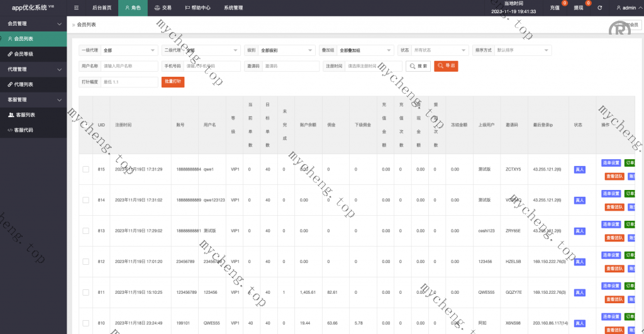The width and height of the screenshot is (644, 334).
Task: Tick the checkbox for UID 815
Action: [86, 169]
